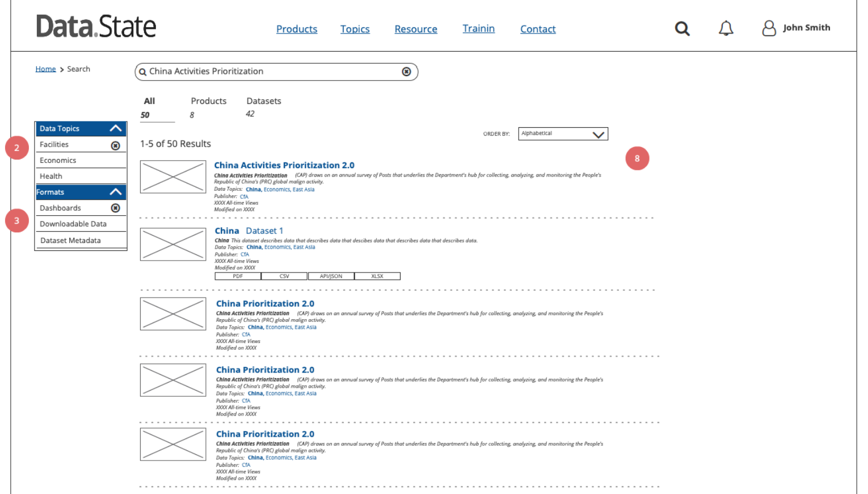Remove the Dashboards filter via its X icon
Viewport: 868px width, 494px height.
[116, 208]
